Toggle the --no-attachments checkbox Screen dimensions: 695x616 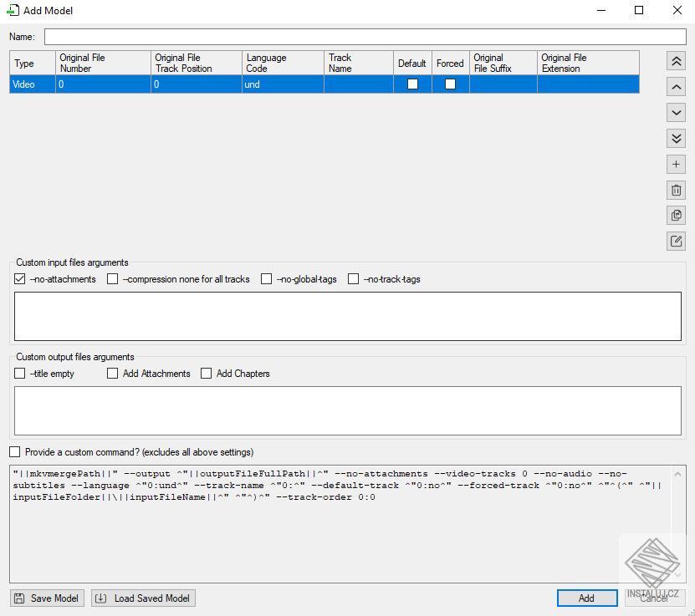point(19,279)
